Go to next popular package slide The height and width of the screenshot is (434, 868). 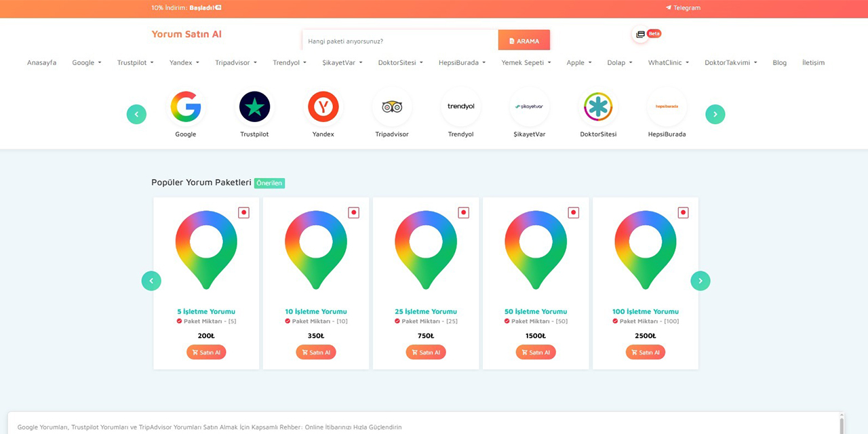tap(701, 281)
